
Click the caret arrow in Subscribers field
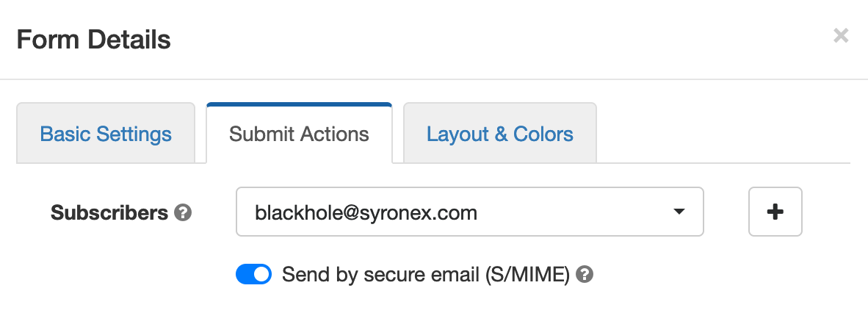[x=679, y=212]
